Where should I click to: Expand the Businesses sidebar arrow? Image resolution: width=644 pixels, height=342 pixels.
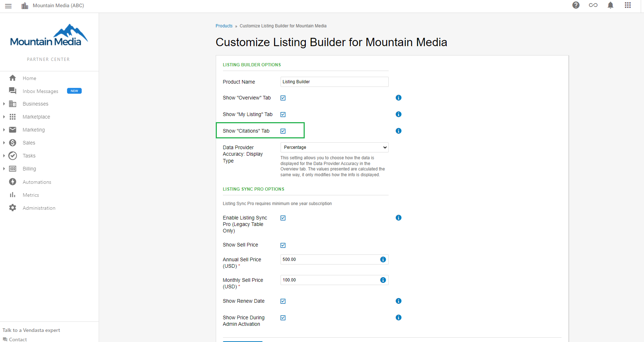(x=4, y=104)
